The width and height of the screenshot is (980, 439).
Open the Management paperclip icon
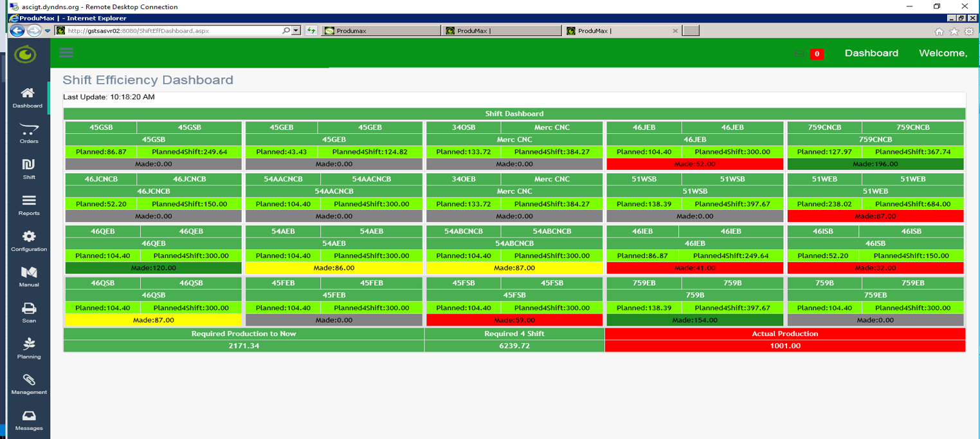(x=28, y=380)
